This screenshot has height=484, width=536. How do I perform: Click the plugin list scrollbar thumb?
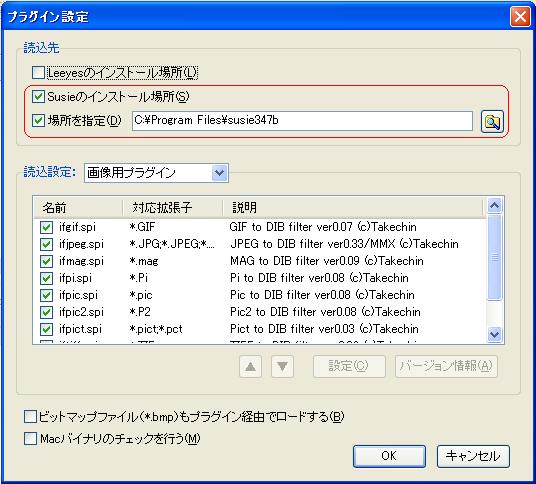(495, 258)
